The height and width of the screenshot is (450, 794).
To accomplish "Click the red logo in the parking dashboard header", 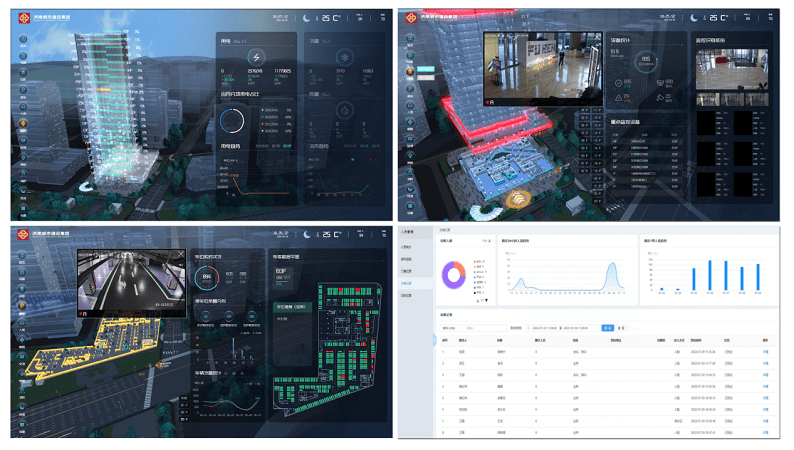I will point(23,234).
